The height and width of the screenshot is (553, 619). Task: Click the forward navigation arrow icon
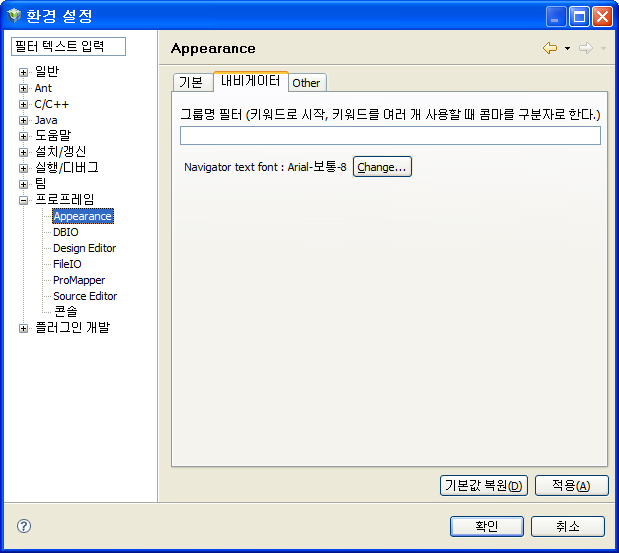pos(585,48)
